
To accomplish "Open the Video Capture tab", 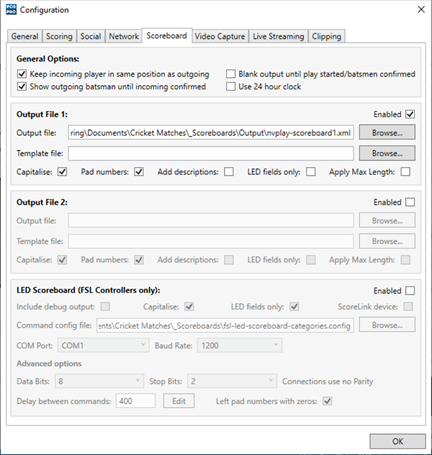I will point(220,36).
